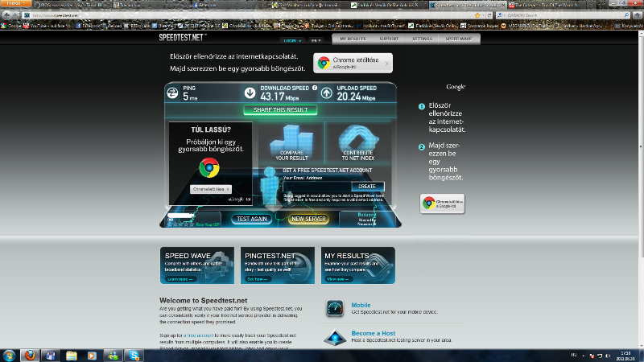The width and height of the screenshot is (644, 362).
Task: Click the browser search box
Action: click(x=563, y=15)
